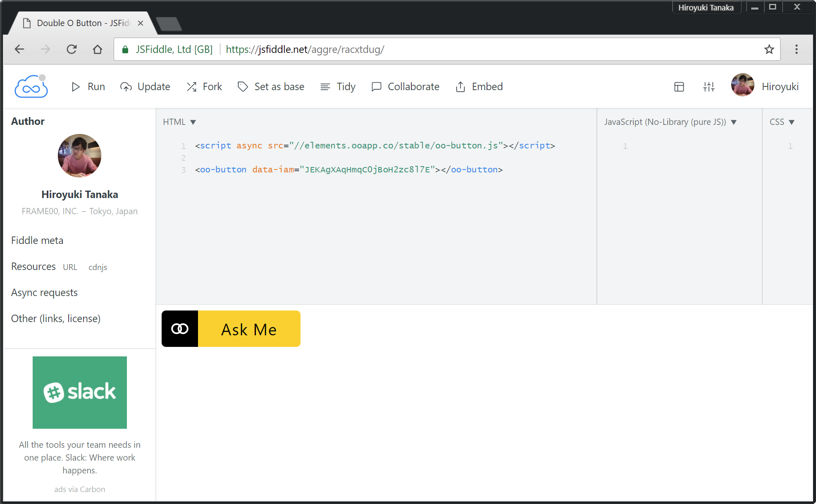Expand the CSS panel dropdown
This screenshot has width=816, height=504.
click(x=792, y=122)
